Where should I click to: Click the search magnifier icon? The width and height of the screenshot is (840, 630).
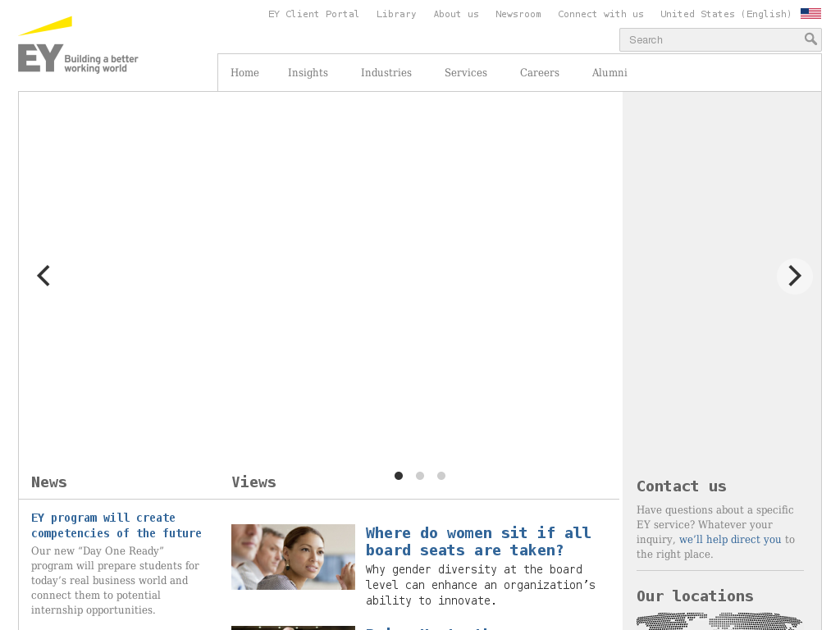(810, 39)
